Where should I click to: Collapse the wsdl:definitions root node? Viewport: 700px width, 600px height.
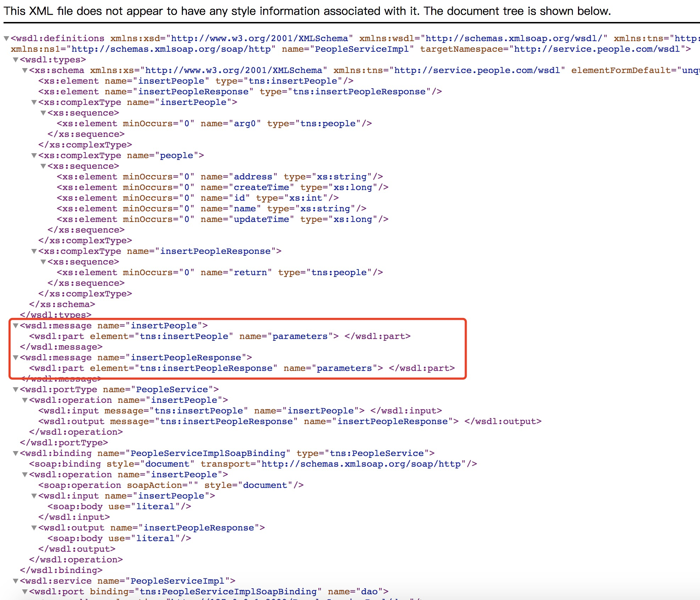(6, 38)
